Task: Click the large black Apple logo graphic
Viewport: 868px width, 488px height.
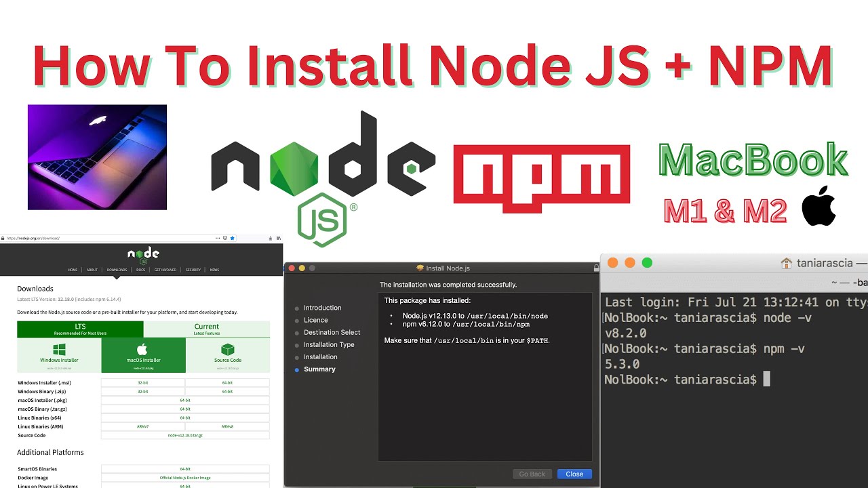Action: click(x=818, y=206)
